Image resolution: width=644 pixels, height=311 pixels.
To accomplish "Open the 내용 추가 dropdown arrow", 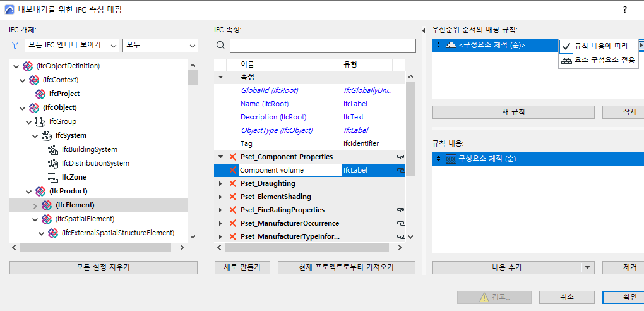I will [x=588, y=267].
